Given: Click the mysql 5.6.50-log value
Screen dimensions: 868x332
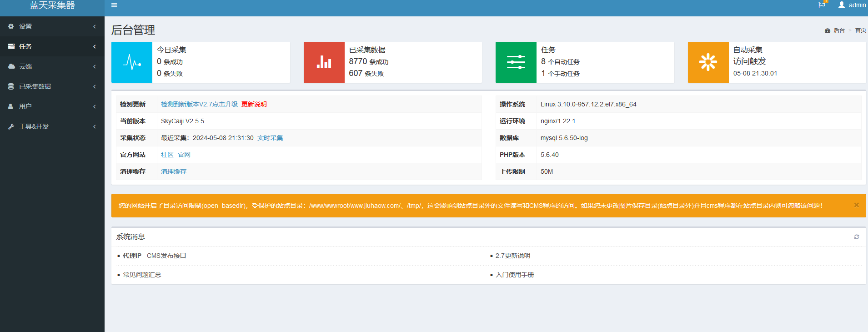Looking at the screenshot, I should pos(564,138).
